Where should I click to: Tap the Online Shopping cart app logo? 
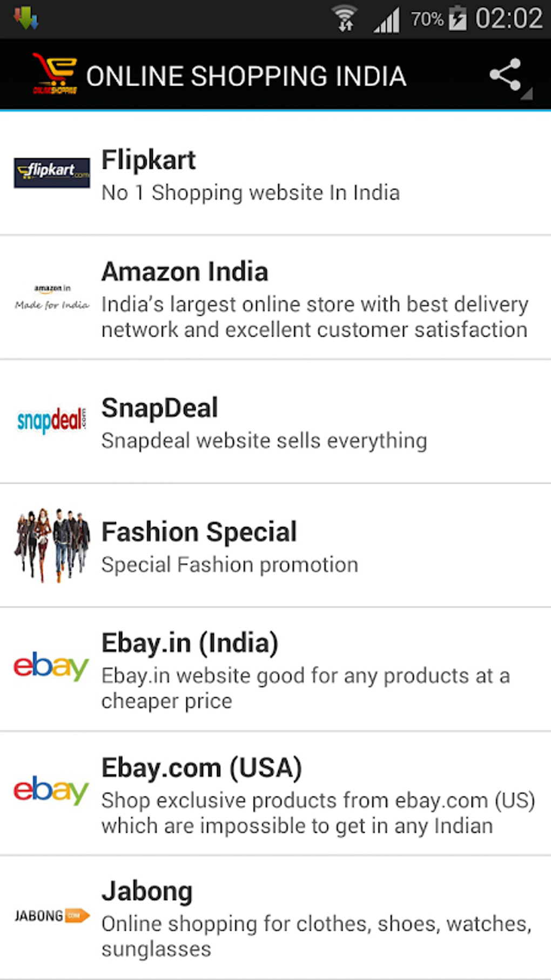[x=55, y=74]
